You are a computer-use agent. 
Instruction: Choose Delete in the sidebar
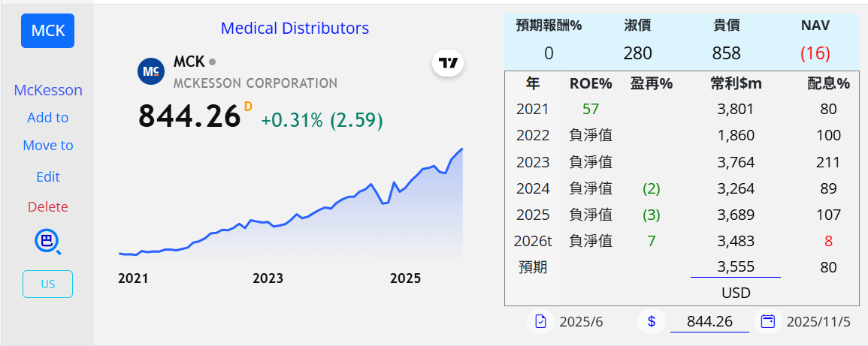pos(48,207)
